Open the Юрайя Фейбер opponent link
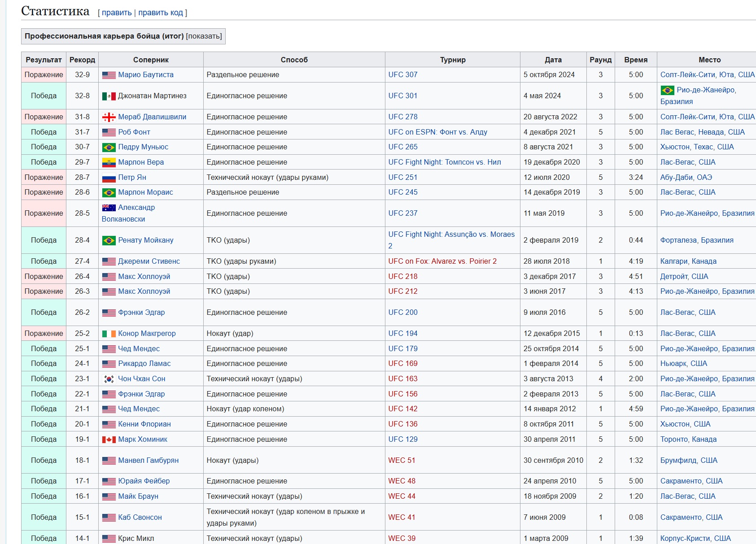This screenshot has width=756, height=544. pyautogui.click(x=144, y=481)
